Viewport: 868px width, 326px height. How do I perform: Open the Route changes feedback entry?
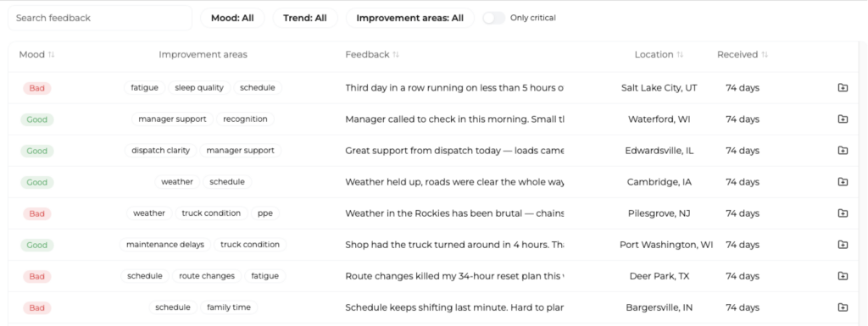pos(454,276)
